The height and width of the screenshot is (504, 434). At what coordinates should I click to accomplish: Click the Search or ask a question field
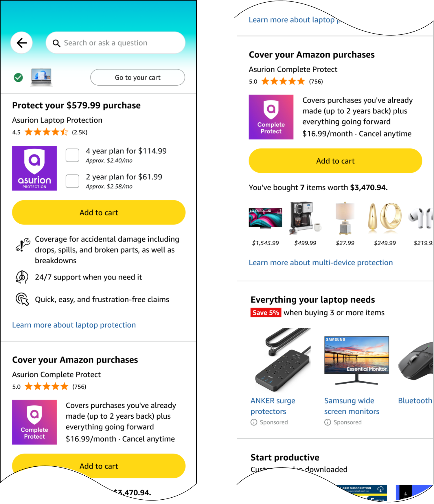(116, 43)
